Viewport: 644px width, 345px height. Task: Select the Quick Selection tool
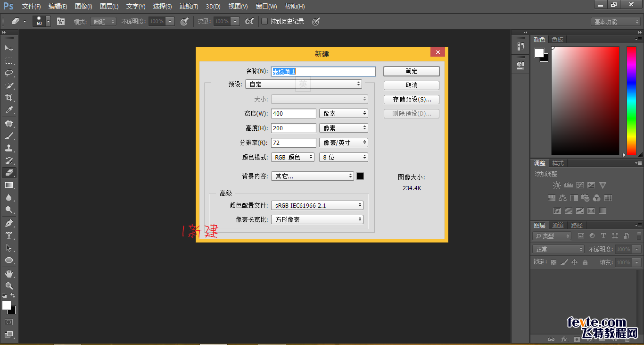coord(9,85)
